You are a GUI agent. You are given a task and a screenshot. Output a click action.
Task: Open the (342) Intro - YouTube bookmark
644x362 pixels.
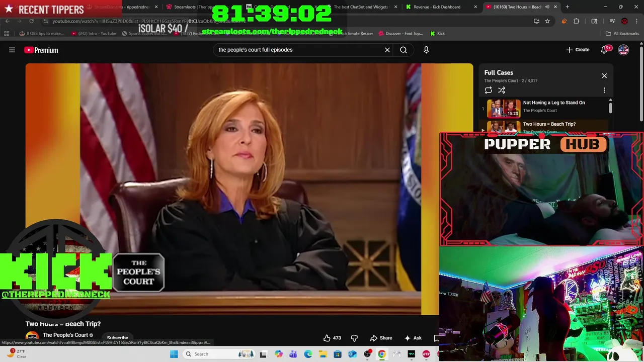pyautogui.click(x=94, y=33)
